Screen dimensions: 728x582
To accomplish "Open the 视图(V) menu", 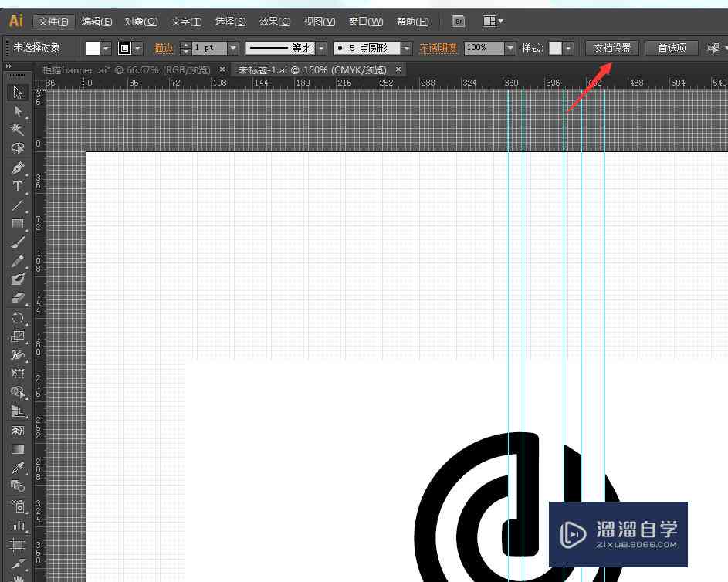I will pos(320,22).
